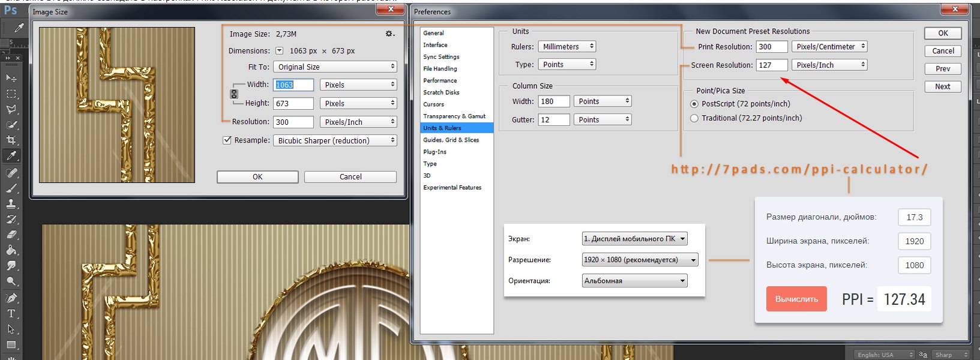
Task: Collapse the toolbox with the double-arrow icon
Action: tap(8, 58)
